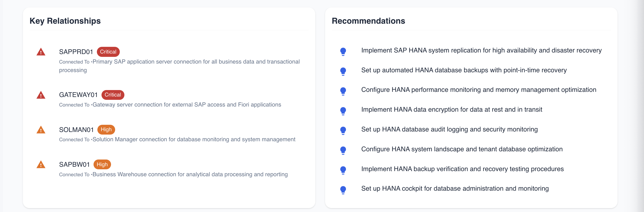Click the 'Connected To' label under SAPBW01
Screen dimensions: 644x212
point(74,175)
